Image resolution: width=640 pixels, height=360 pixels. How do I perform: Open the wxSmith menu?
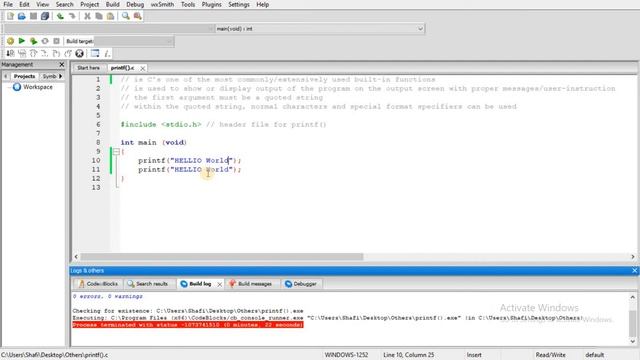coord(162,4)
